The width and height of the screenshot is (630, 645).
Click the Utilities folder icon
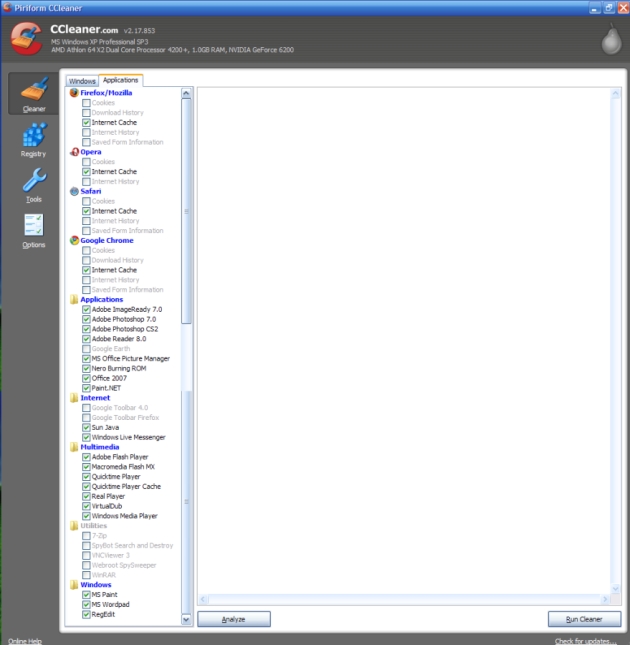[74, 526]
